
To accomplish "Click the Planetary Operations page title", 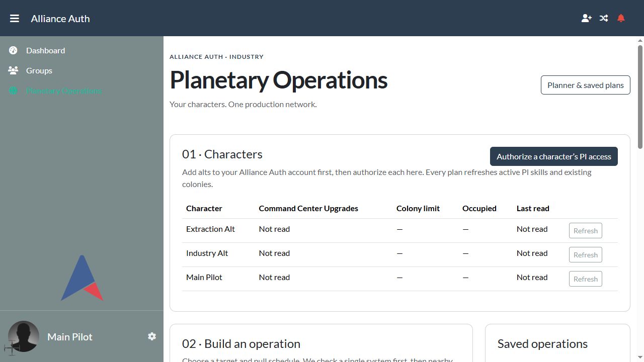I will tap(279, 80).
